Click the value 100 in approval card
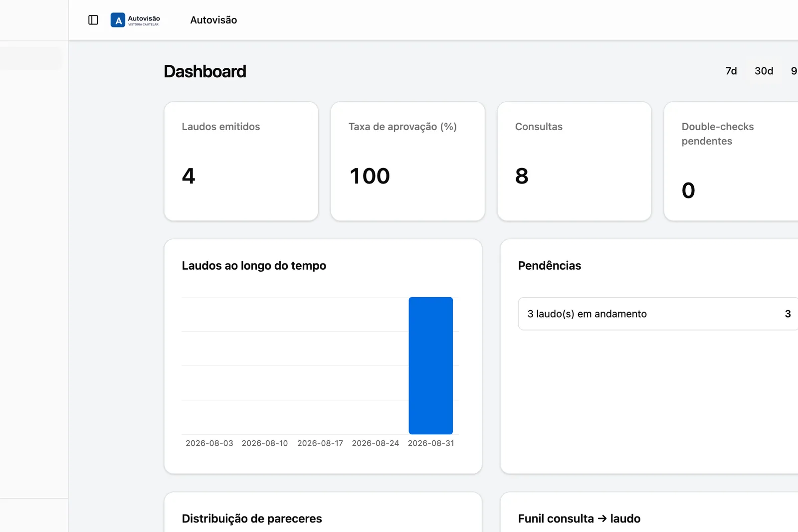The height and width of the screenshot is (532, 798). pyautogui.click(x=370, y=176)
